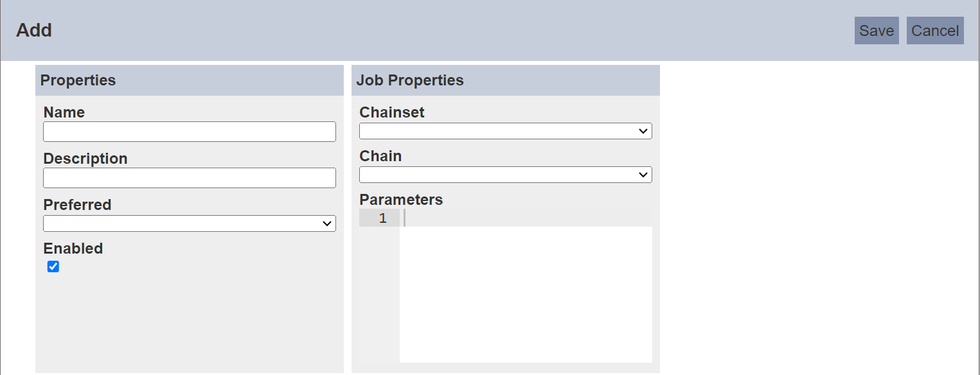This screenshot has height=375, width=980.
Task: Click the Add page title
Action: (x=34, y=30)
